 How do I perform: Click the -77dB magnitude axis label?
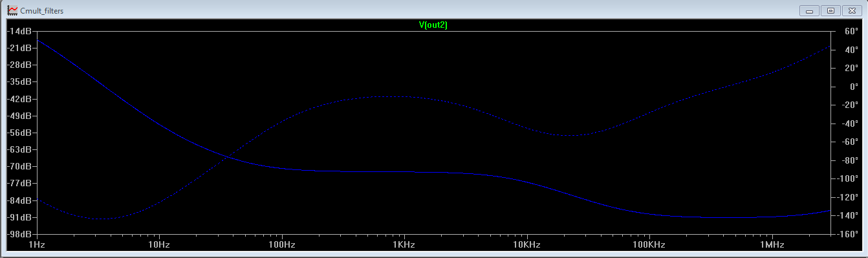click(x=19, y=183)
